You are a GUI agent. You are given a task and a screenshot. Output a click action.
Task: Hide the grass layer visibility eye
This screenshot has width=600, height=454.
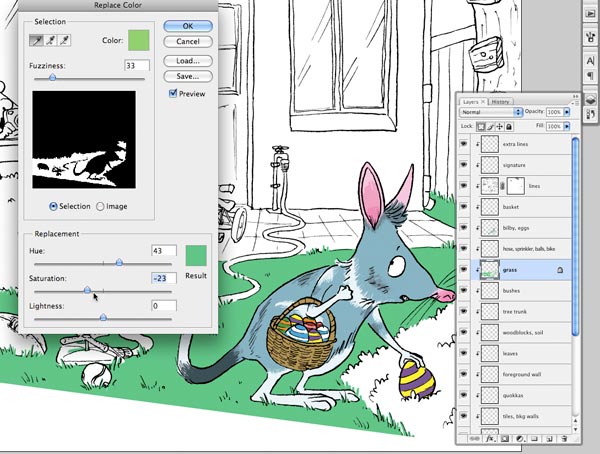464,270
